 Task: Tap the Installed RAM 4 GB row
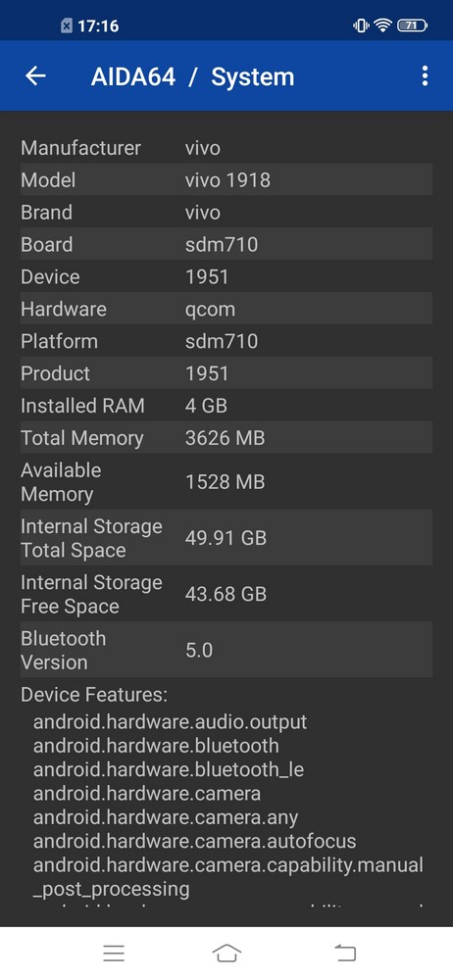coord(226,406)
